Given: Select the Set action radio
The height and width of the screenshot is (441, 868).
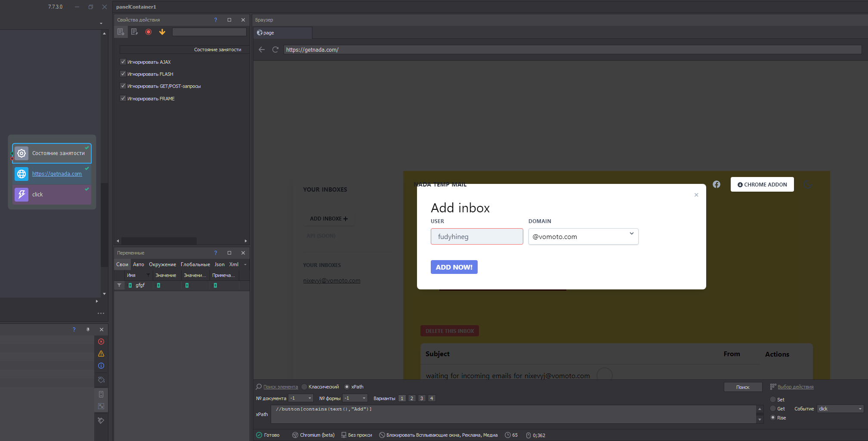Looking at the screenshot, I should (x=773, y=400).
